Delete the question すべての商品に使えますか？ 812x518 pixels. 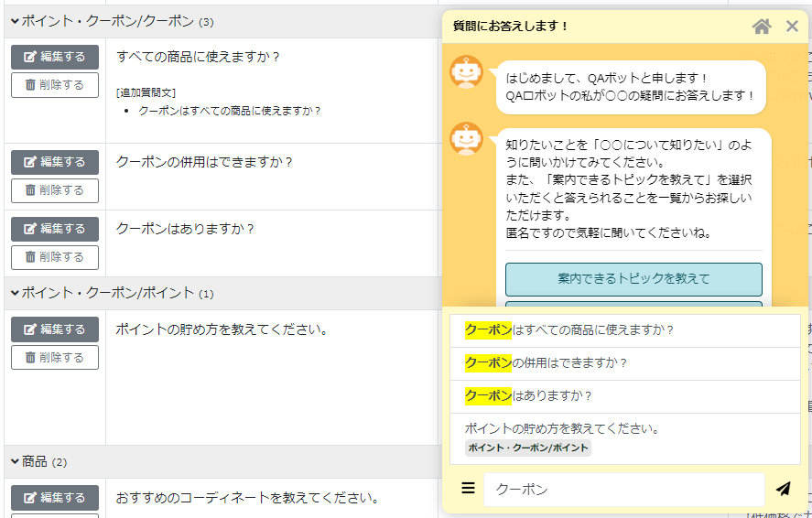click(55, 85)
